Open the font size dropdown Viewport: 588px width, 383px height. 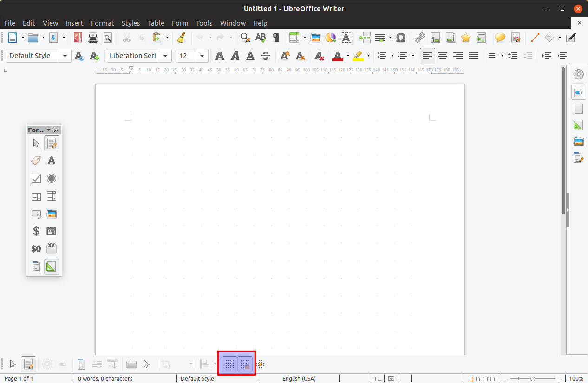(202, 56)
